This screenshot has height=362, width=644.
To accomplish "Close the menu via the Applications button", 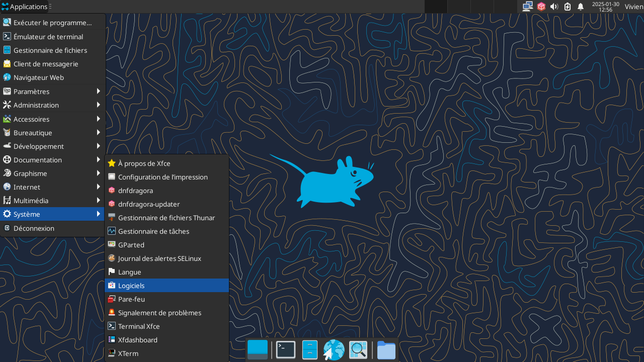I will coord(24,7).
